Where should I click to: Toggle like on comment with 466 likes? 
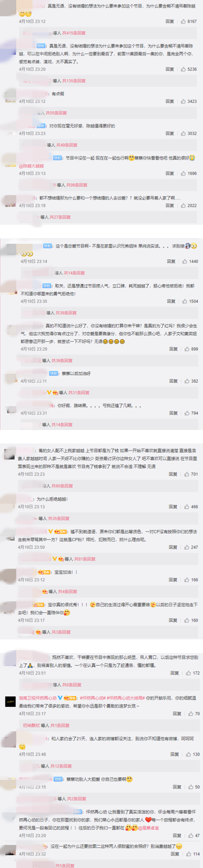point(186,507)
